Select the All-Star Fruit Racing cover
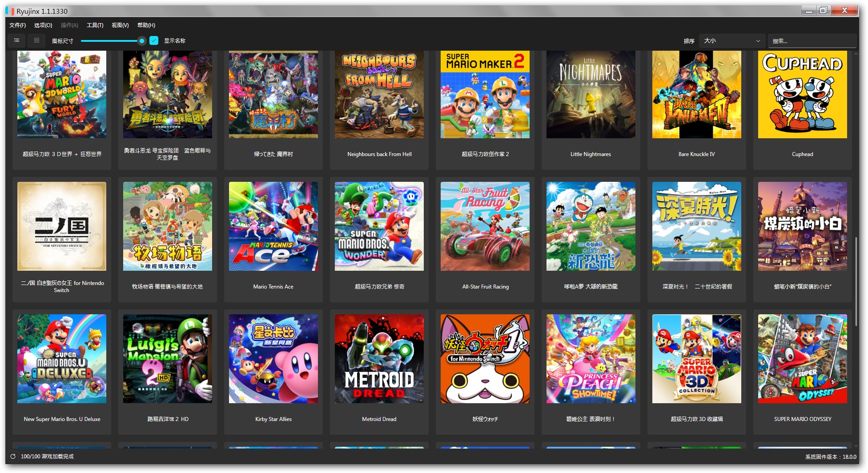868x473 pixels. point(485,226)
